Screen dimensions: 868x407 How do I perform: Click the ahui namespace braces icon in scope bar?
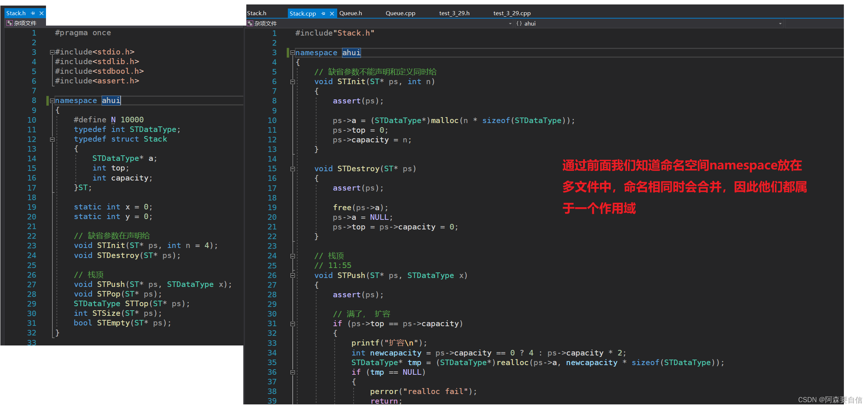[519, 23]
